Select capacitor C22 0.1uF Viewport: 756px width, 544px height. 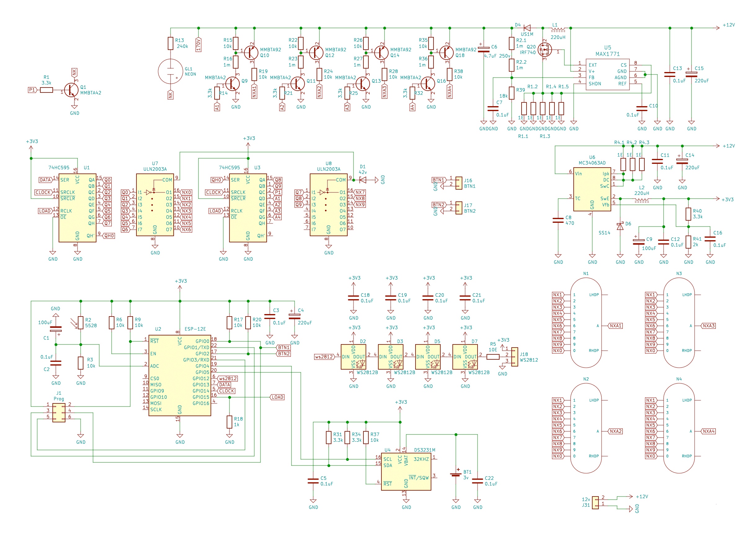click(x=477, y=481)
